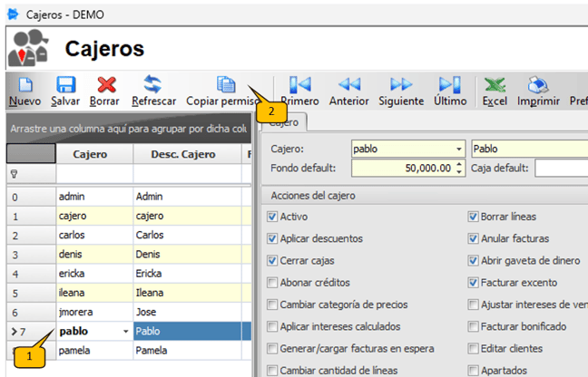Sort by Cajero column header
Image resolution: width=588 pixels, height=377 pixels.
94,154
